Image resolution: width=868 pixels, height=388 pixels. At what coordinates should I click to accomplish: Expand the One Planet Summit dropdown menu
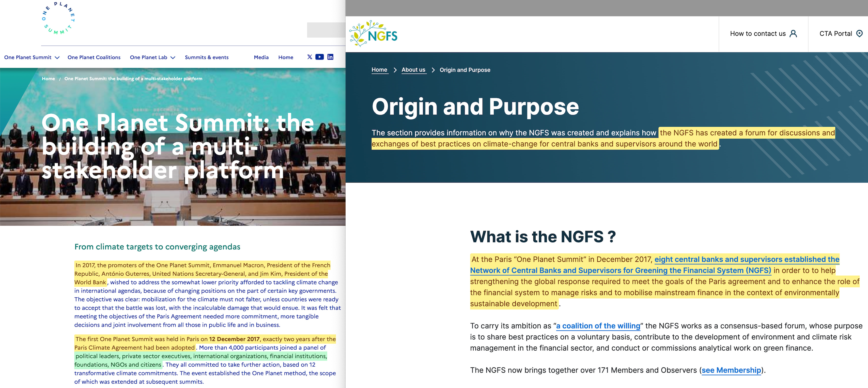[57, 58]
